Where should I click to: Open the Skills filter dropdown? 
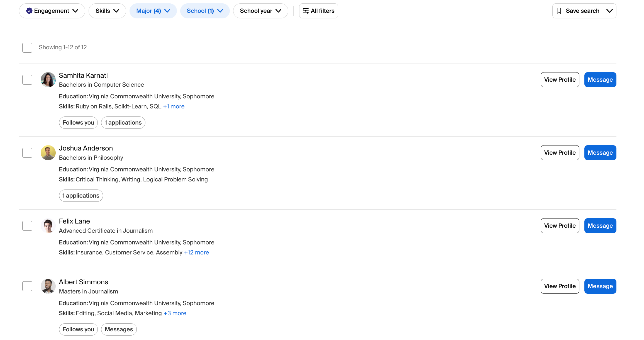coord(107,11)
